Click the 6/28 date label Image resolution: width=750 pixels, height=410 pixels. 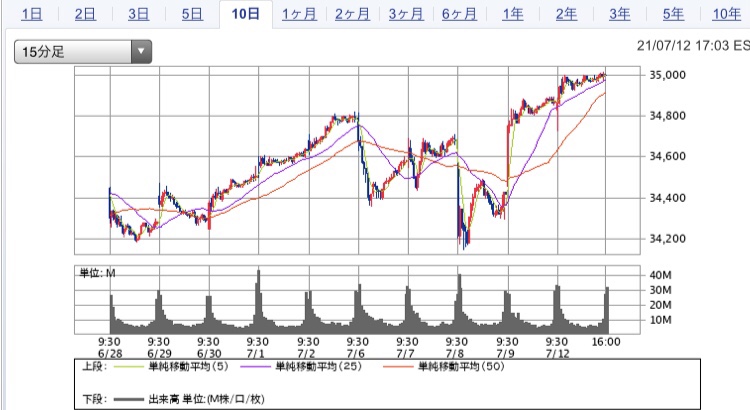click(110, 354)
